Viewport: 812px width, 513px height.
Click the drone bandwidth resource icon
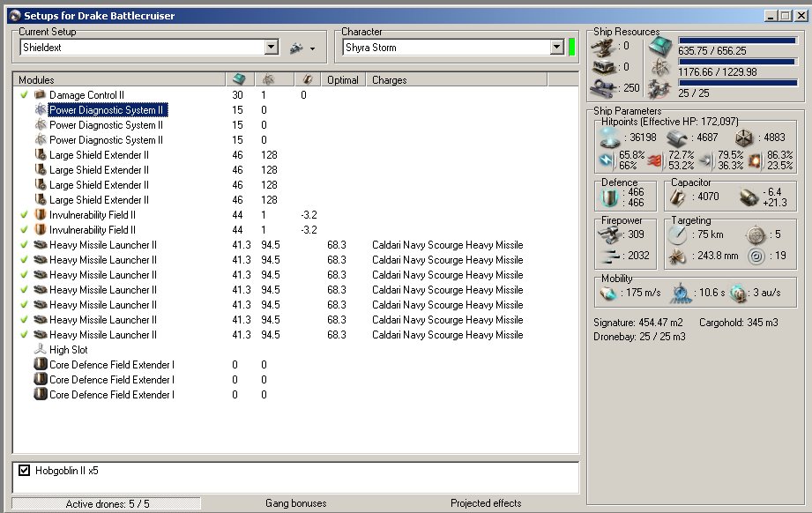point(659,90)
